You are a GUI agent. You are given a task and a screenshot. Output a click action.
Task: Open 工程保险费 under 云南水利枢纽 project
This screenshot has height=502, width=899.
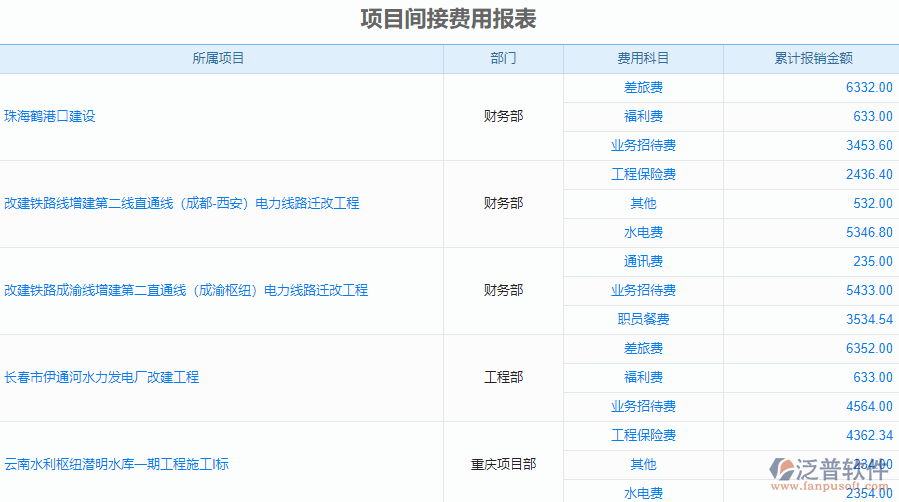(x=643, y=436)
